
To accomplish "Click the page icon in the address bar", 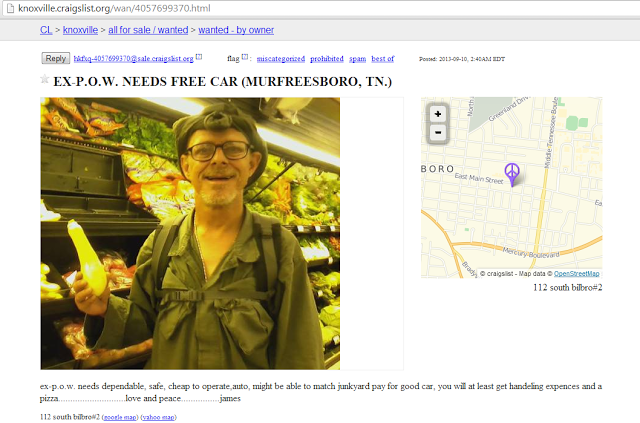I will point(10,8).
